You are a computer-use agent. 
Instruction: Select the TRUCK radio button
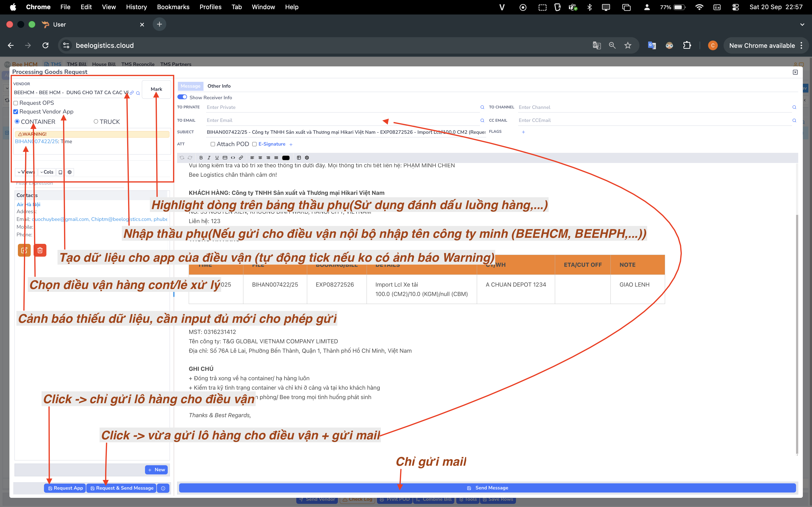(96, 121)
